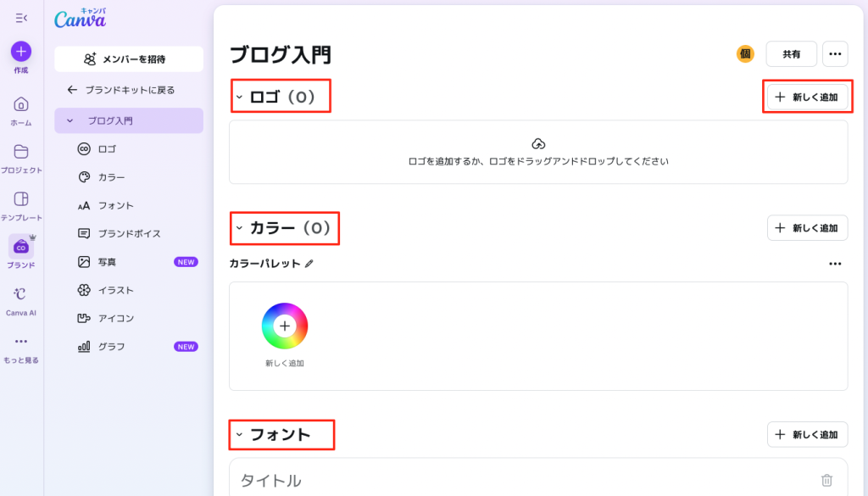
Task: Select ブランドボイス in the brand kit menu
Action: tap(129, 233)
